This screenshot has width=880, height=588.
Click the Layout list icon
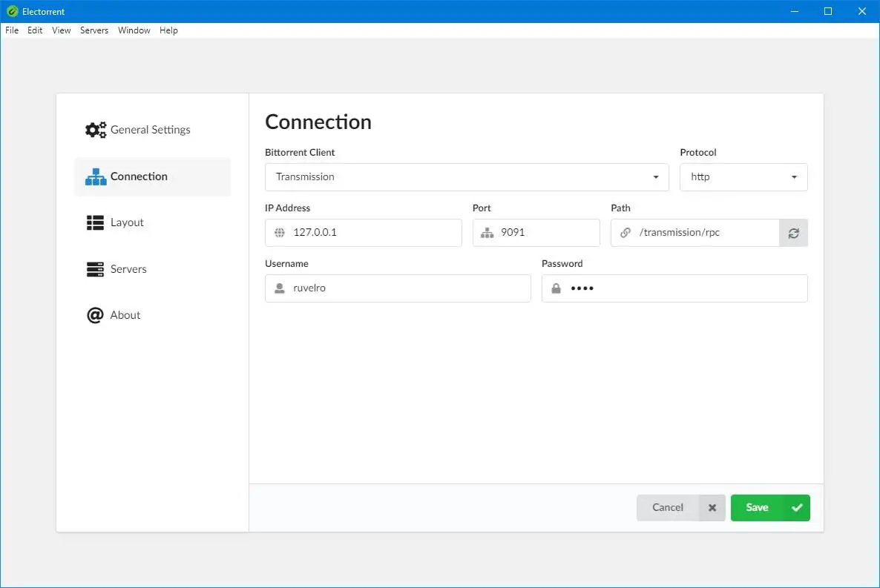(96, 222)
